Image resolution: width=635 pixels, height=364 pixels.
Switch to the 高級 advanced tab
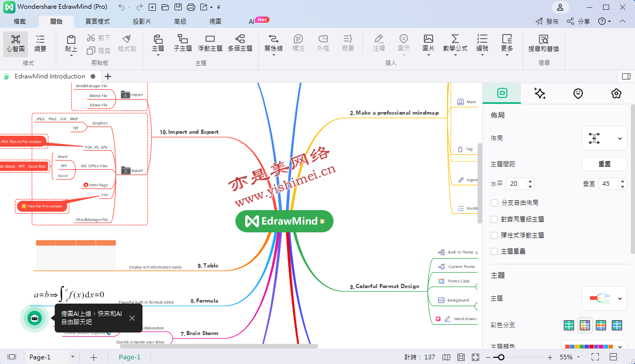click(180, 22)
